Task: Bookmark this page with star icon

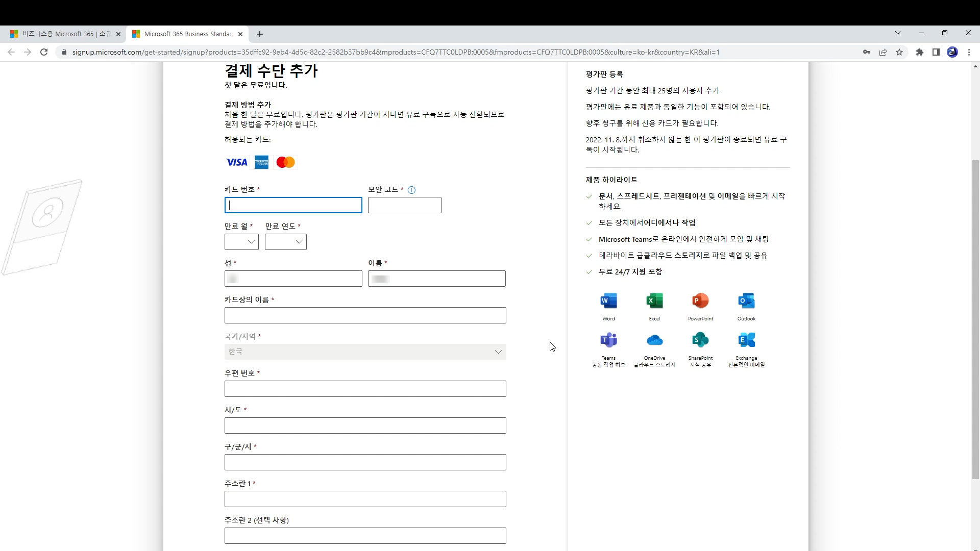Action: (899, 52)
